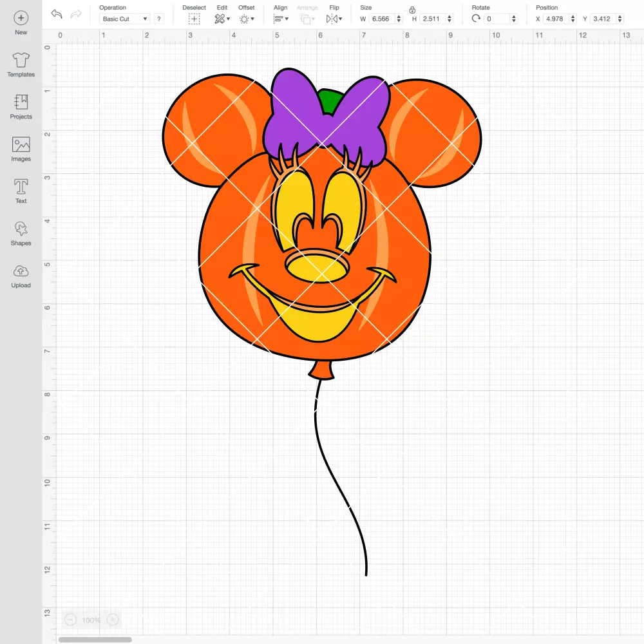The width and height of the screenshot is (644, 644).
Task: Open the Images library
Action: tap(21, 149)
